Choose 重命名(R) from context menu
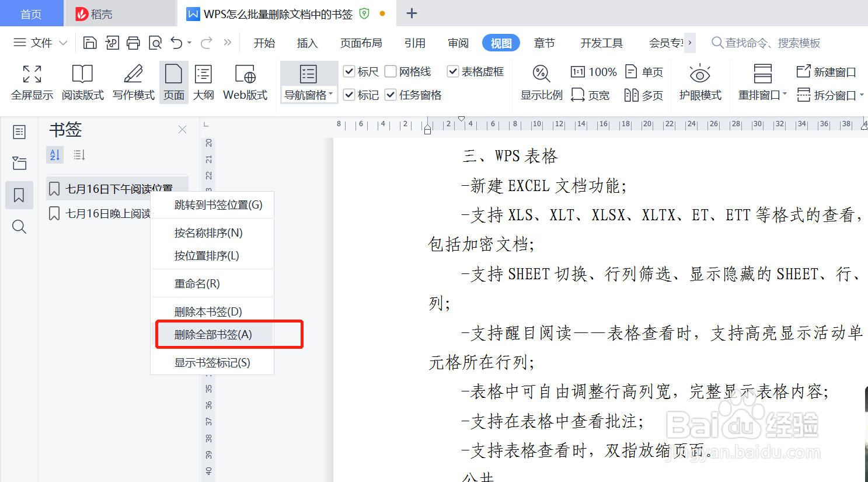 coord(212,284)
